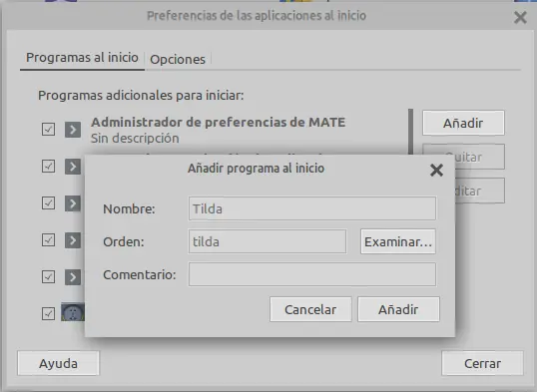The width and height of the screenshot is (537, 392).
Task: Click the arrow icon of Administrador de preferencias de MATE
Action: pos(73,130)
